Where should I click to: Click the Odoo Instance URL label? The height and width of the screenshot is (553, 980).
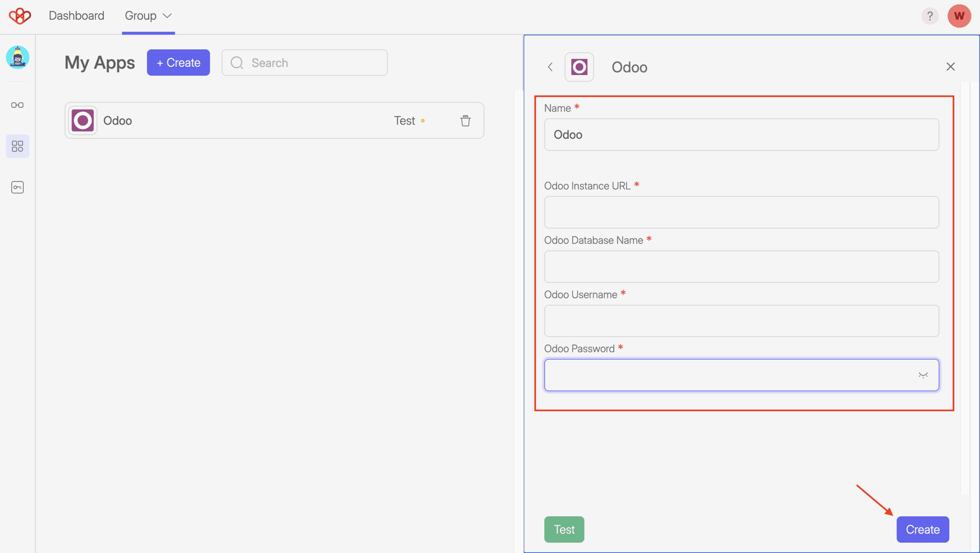pyautogui.click(x=587, y=186)
